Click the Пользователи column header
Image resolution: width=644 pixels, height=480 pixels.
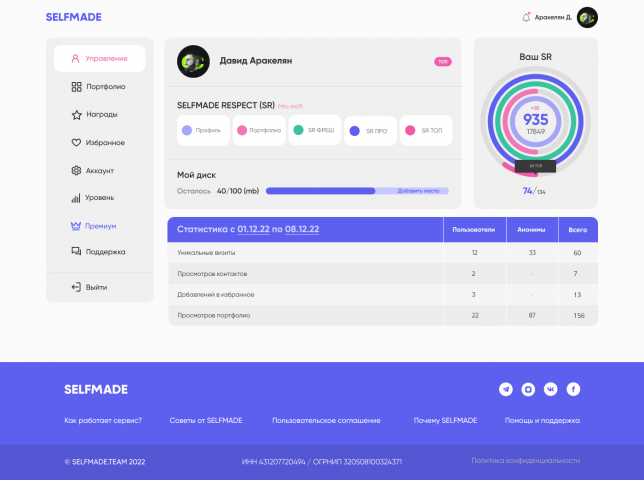point(474,230)
